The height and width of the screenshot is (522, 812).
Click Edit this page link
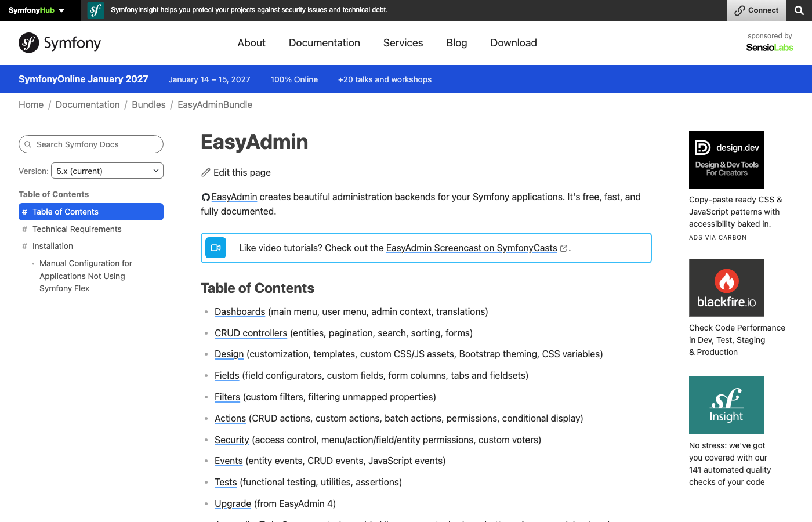(x=242, y=172)
